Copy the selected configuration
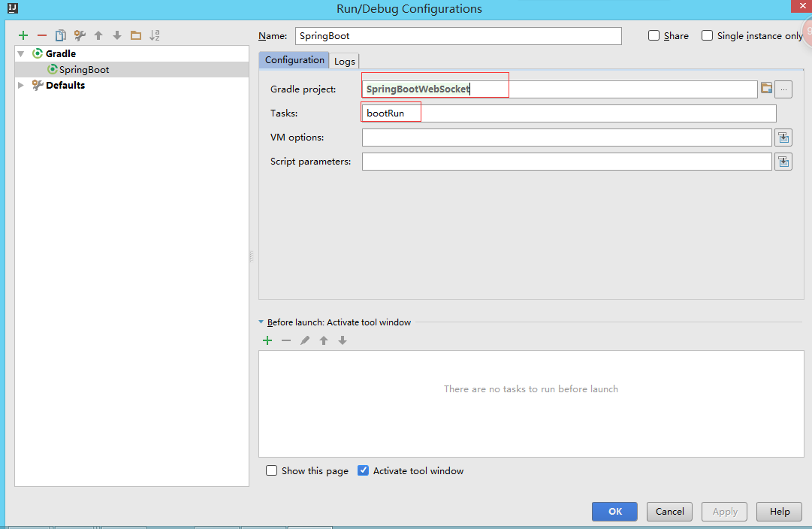The width and height of the screenshot is (812, 529). pyautogui.click(x=61, y=35)
